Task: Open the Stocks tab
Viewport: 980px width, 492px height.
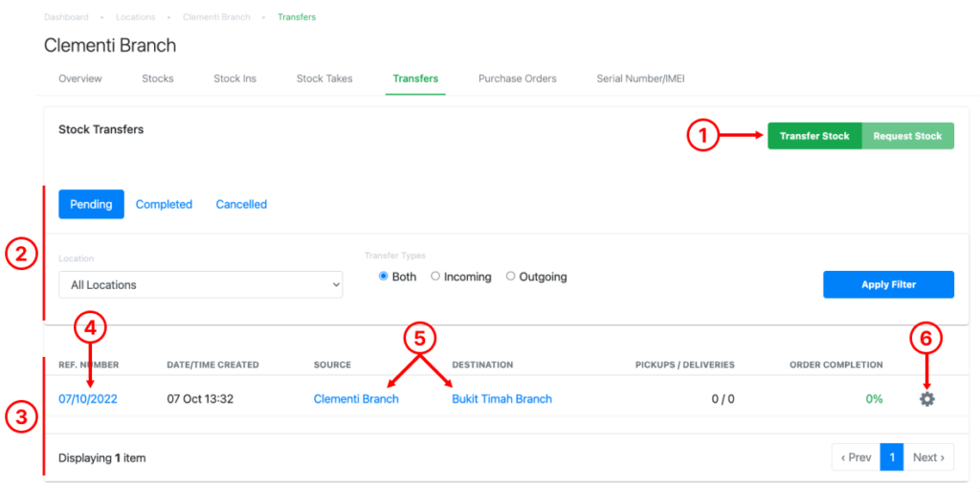Action: click(x=158, y=78)
